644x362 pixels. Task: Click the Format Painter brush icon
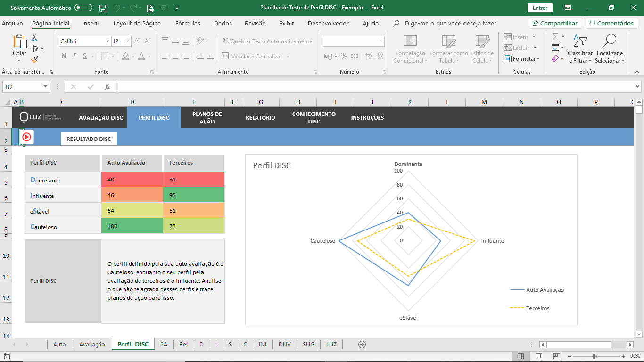coord(34,59)
